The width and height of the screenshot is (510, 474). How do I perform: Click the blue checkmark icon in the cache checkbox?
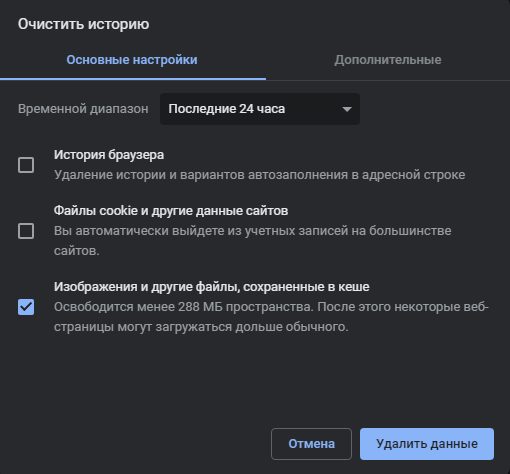click(26, 307)
